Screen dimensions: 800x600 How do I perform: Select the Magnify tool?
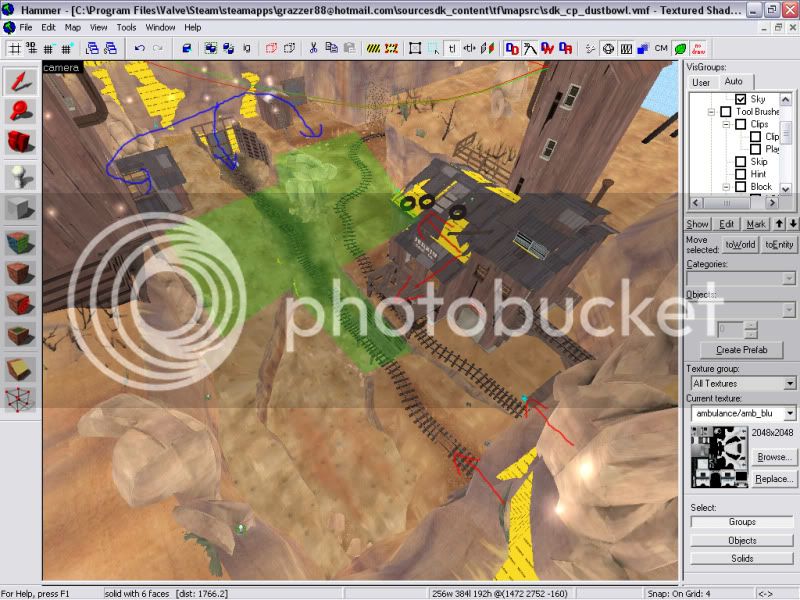[x=20, y=111]
